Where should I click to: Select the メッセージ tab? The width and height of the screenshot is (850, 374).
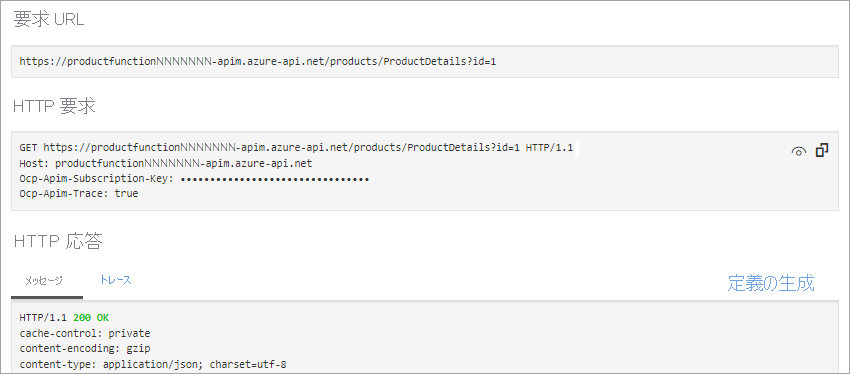(44, 281)
